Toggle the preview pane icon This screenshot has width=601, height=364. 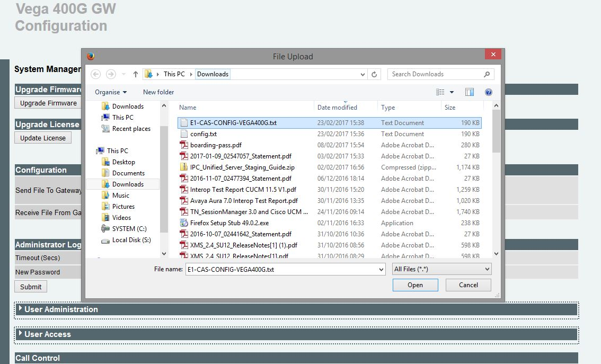pyautogui.click(x=469, y=92)
